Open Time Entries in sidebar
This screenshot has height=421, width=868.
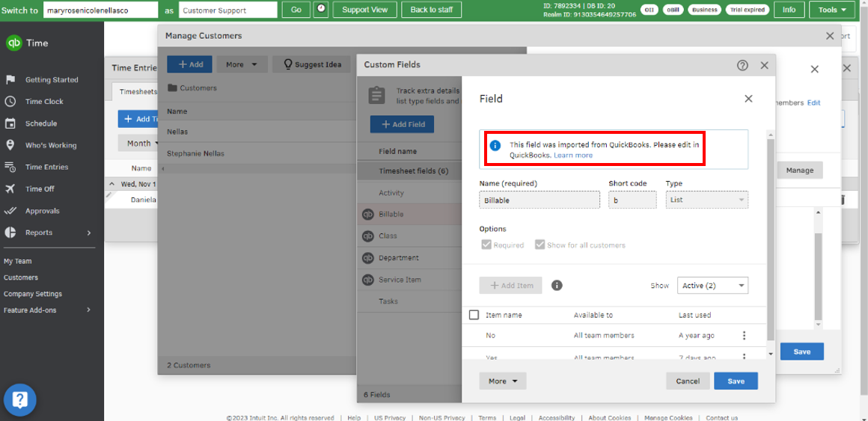point(46,167)
